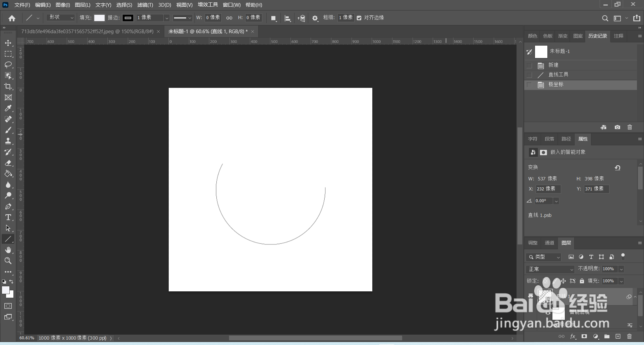Image resolution: width=644 pixels, height=345 pixels.
Task: Click the Home icon in options bar
Action: pyautogui.click(x=12, y=18)
